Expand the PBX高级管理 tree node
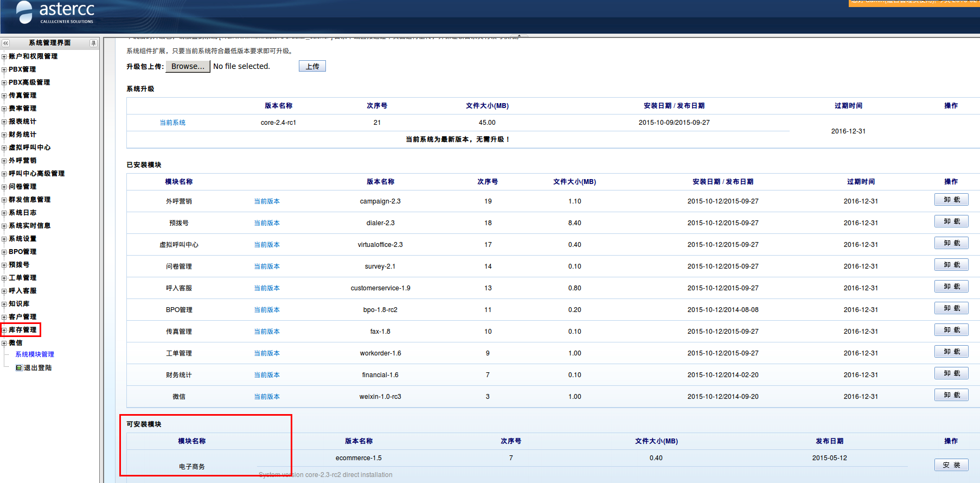Image resolution: width=980 pixels, height=483 pixels. coord(4,82)
